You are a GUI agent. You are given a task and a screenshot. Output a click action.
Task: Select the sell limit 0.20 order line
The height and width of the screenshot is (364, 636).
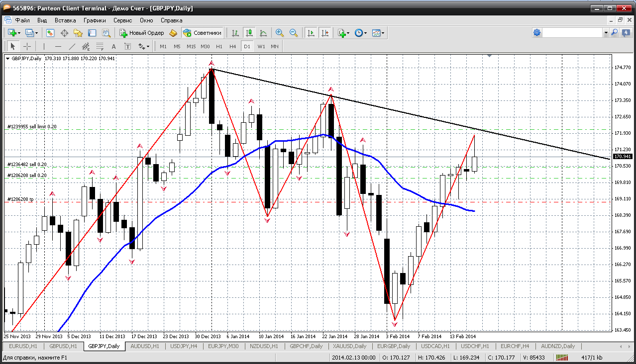pyautogui.click(x=309, y=129)
